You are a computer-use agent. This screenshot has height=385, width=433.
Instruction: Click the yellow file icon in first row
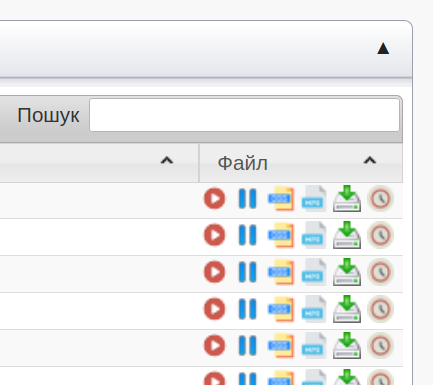[x=281, y=199]
